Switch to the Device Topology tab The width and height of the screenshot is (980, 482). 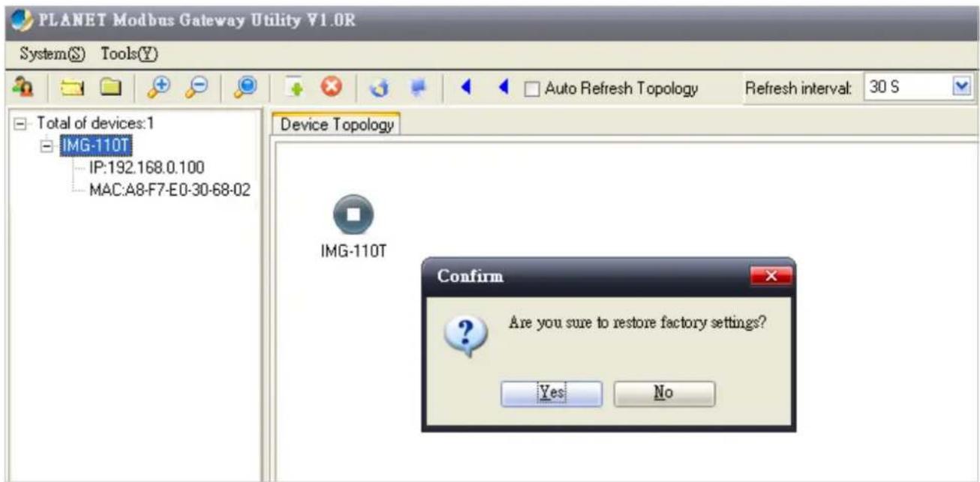(x=337, y=124)
